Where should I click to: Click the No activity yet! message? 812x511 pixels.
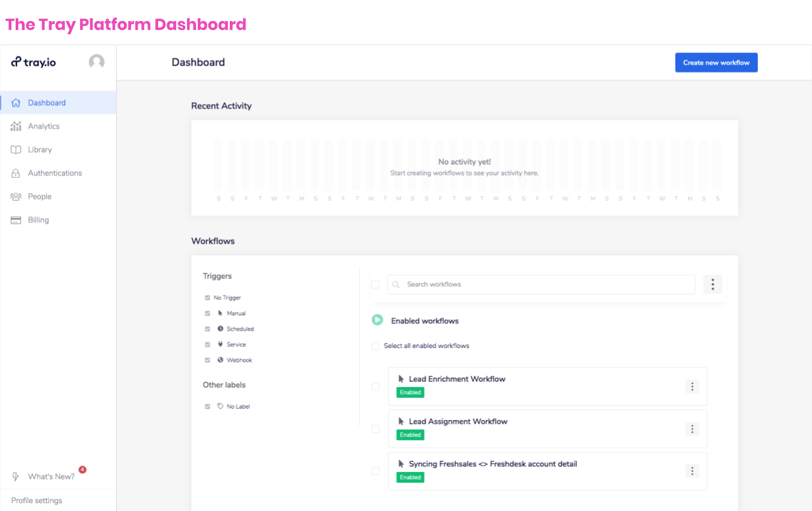point(464,162)
